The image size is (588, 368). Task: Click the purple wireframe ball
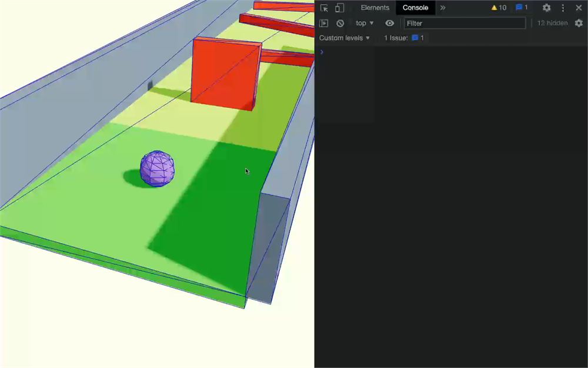pos(157,168)
